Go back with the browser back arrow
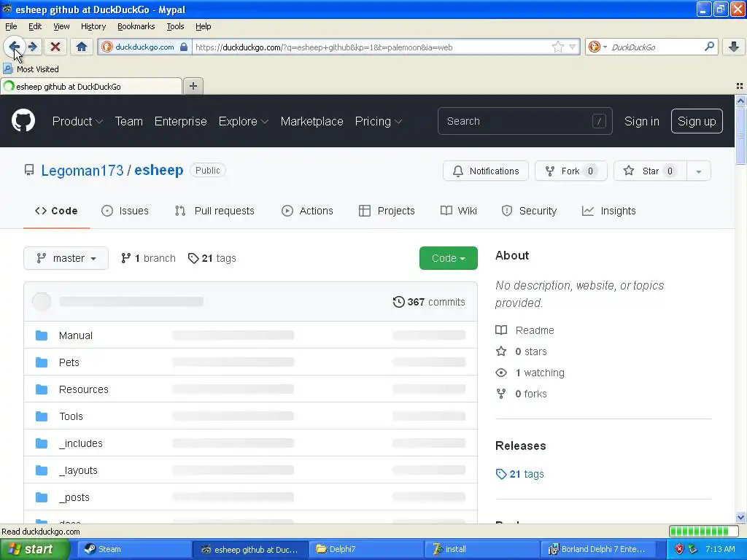The image size is (747, 560). (14, 47)
